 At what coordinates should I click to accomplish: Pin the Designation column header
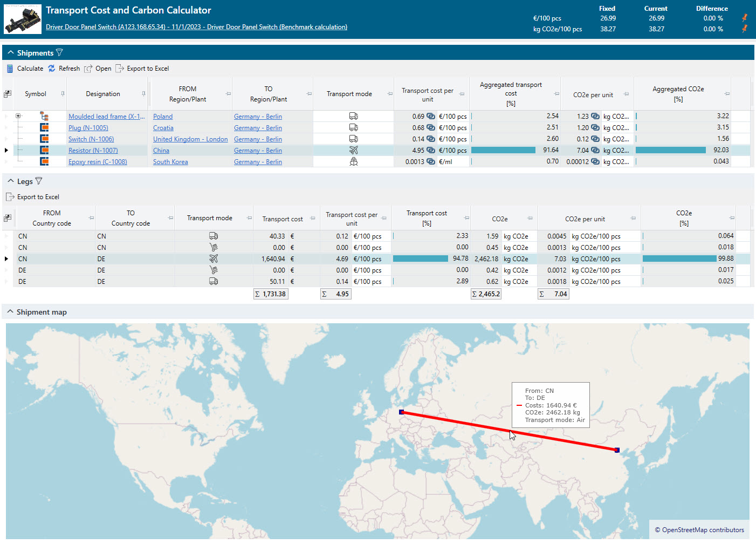145,93
